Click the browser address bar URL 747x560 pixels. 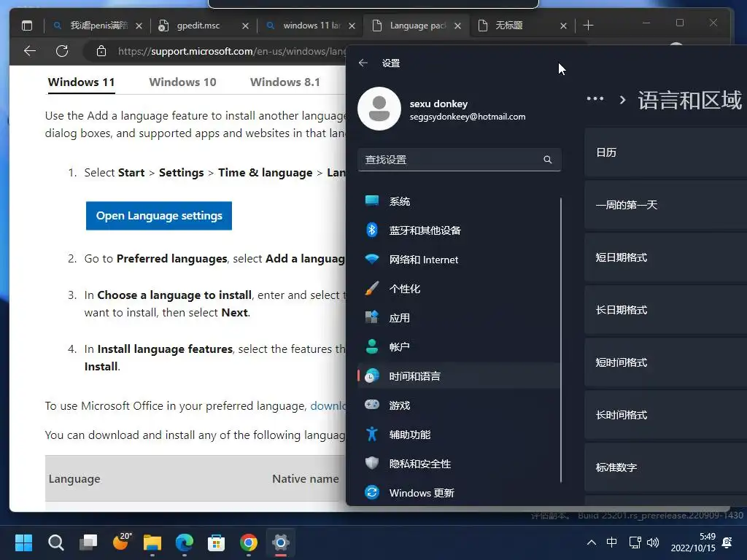point(233,51)
